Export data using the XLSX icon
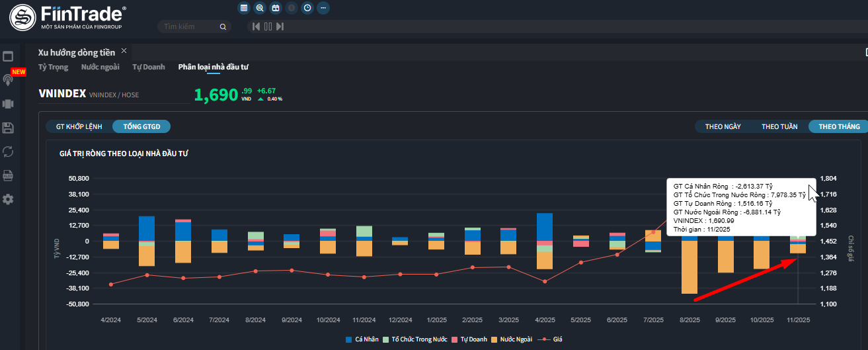The width and height of the screenshot is (868, 350). coord(8,175)
